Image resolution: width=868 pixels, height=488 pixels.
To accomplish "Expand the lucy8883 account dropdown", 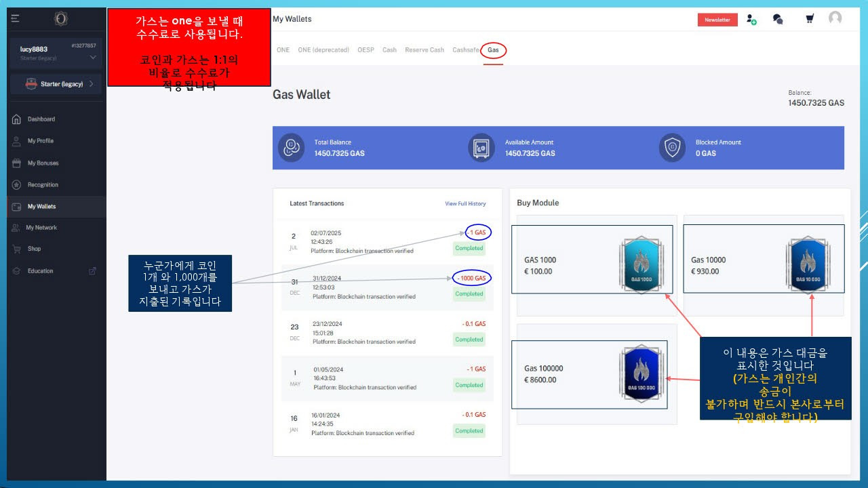I will click(x=93, y=58).
